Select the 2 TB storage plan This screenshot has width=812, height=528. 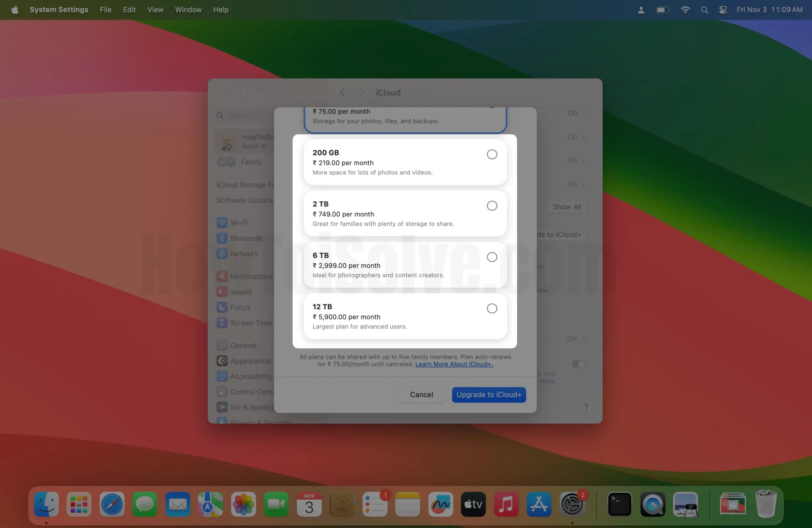(492, 206)
